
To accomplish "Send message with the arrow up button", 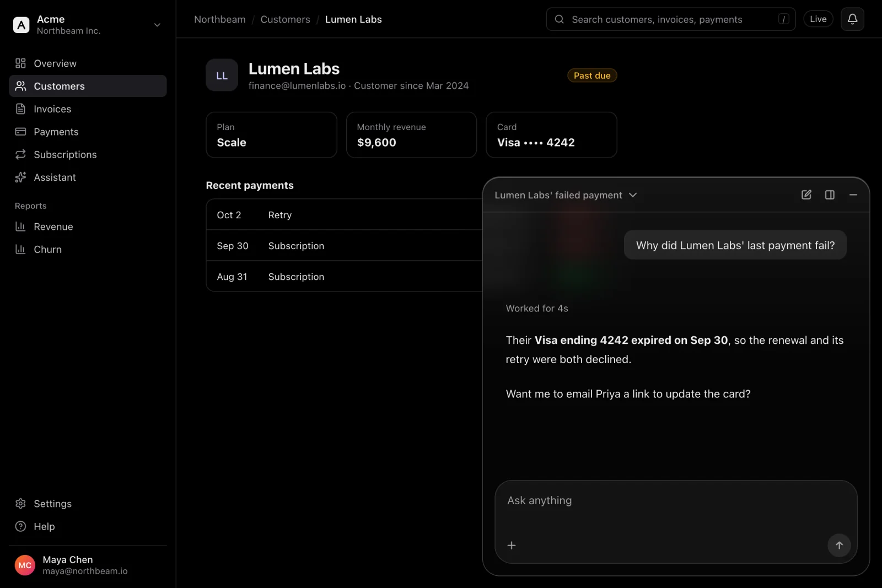I will pos(839,545).
